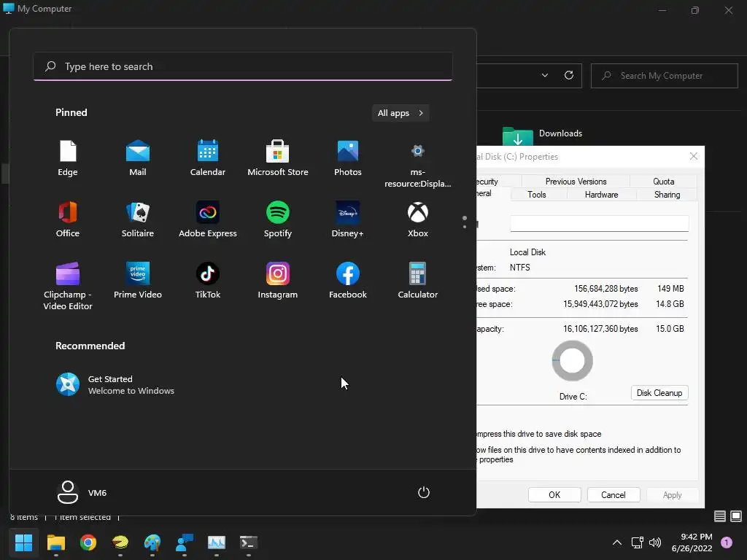
Task: Click the Search My Computer box
Action: (x=665, y=76)
